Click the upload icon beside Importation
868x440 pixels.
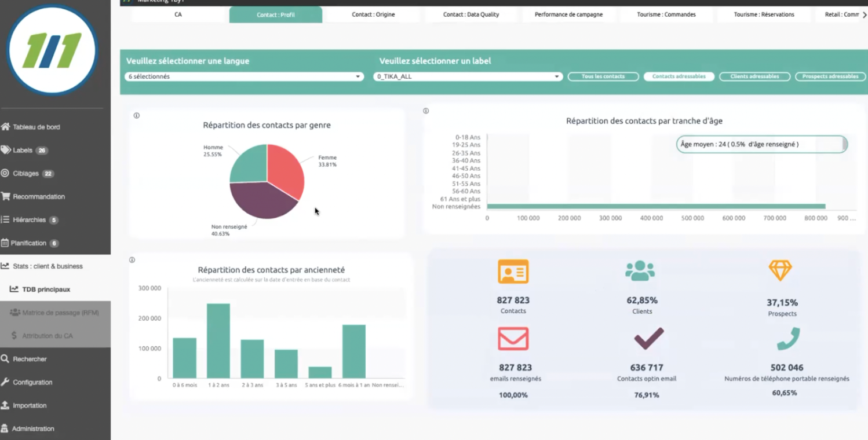tap(5, 405)
